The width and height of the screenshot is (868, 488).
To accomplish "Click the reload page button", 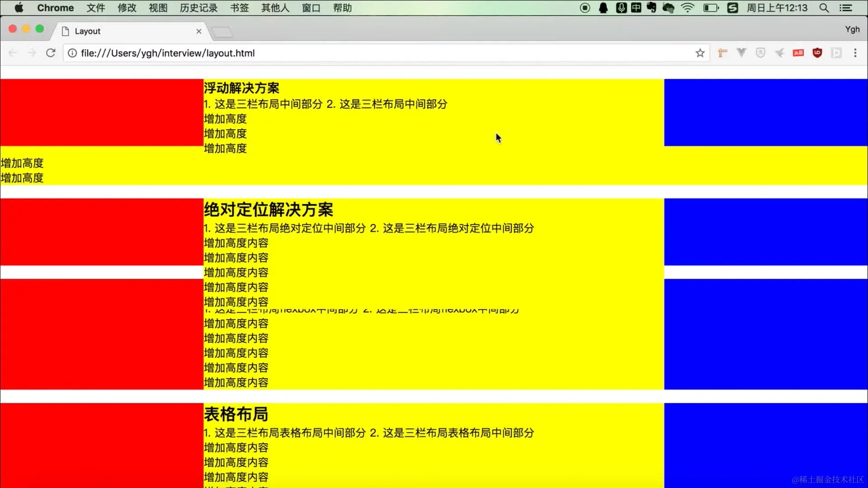I will pyautogui.click(x=51, y=53).
